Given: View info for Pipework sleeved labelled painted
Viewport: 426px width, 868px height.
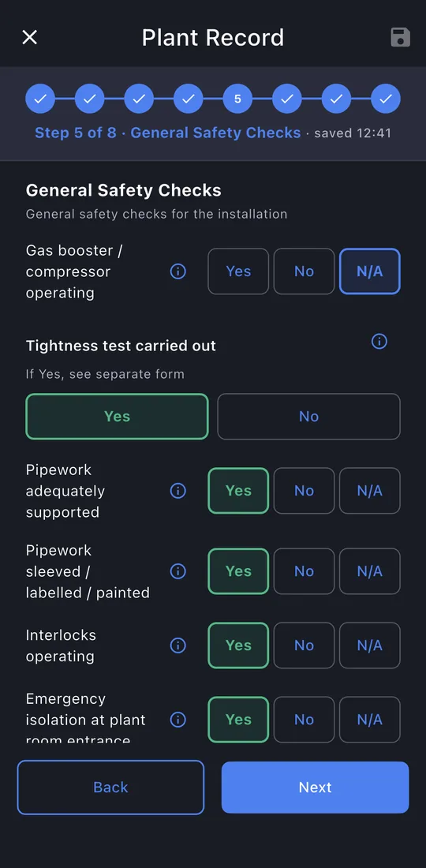Looking at the screenshot, I should (177, 571).
